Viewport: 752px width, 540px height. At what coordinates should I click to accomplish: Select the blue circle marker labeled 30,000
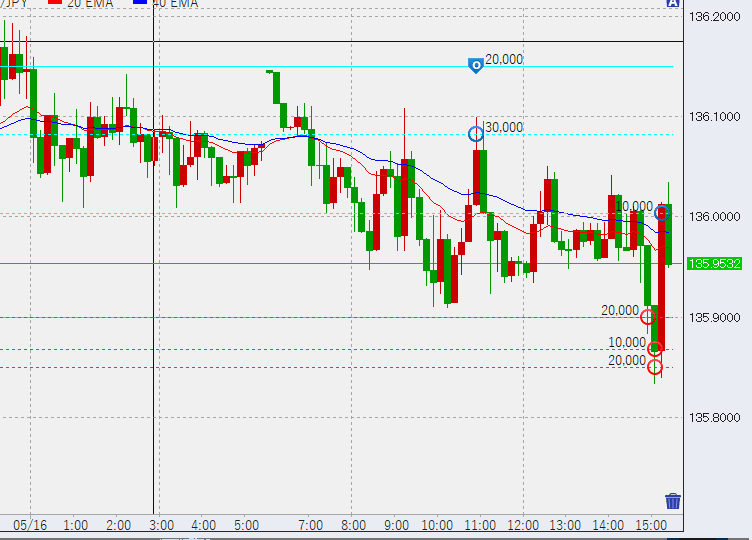476,133
